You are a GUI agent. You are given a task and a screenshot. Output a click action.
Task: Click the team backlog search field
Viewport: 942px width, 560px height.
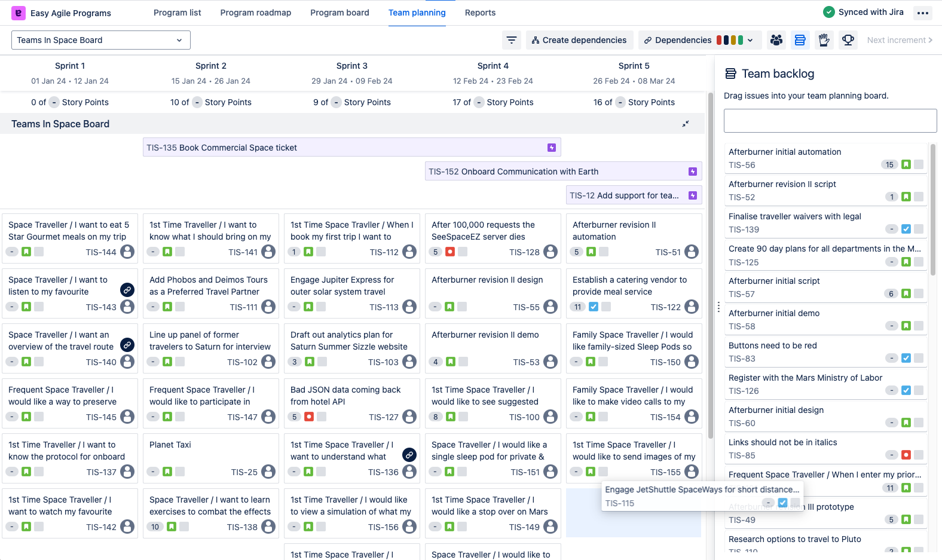coord(830,121)
